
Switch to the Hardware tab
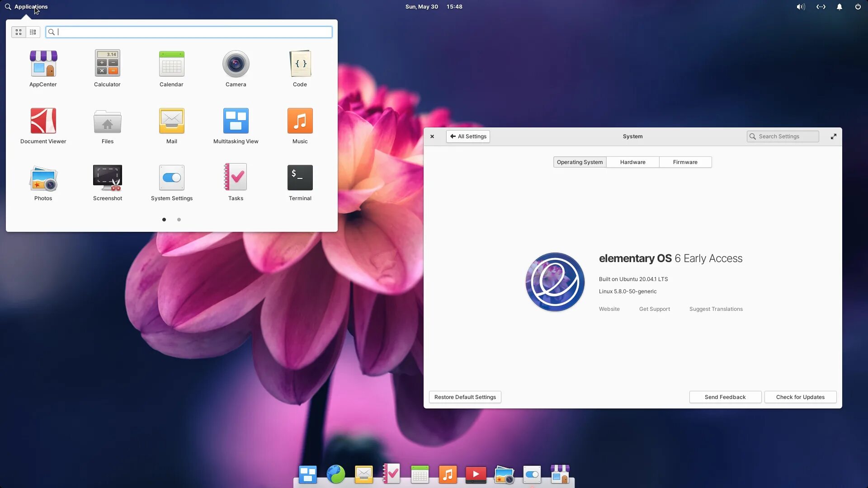(632, 162)
